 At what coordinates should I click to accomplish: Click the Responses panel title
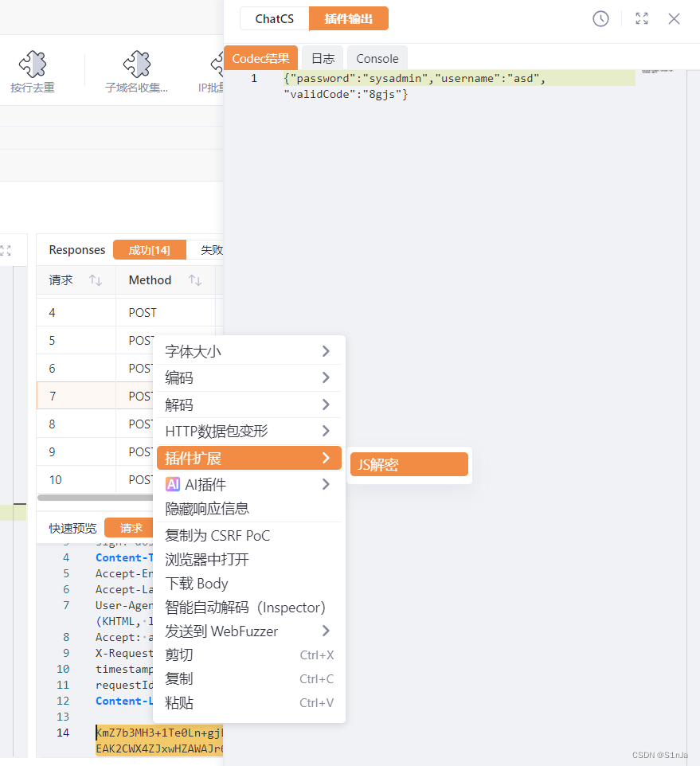[x=76, y=250]
